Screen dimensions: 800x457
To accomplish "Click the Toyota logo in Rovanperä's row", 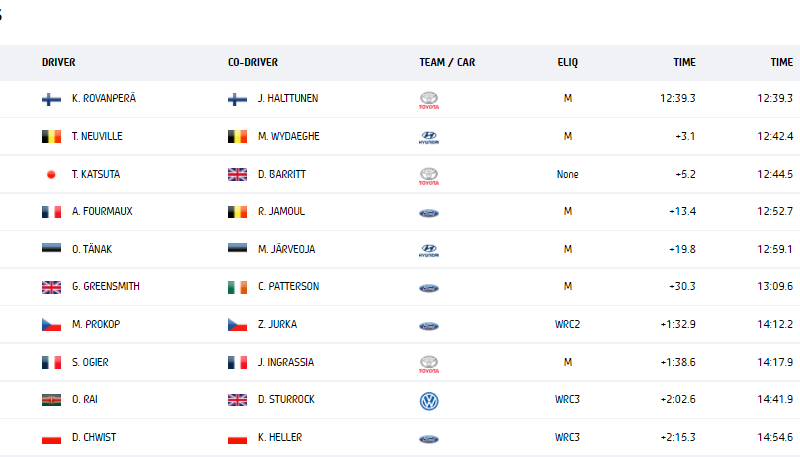I will click(429, 100).
